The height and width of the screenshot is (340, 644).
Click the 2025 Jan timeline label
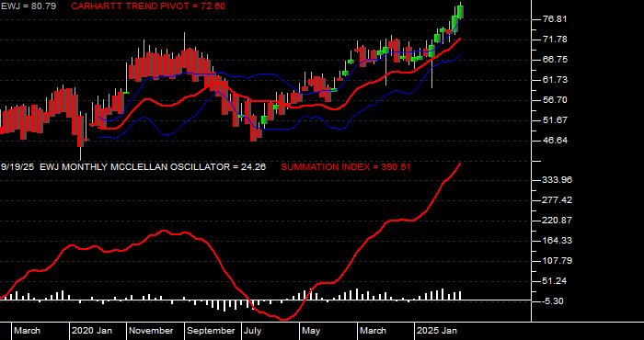[437, 331]
